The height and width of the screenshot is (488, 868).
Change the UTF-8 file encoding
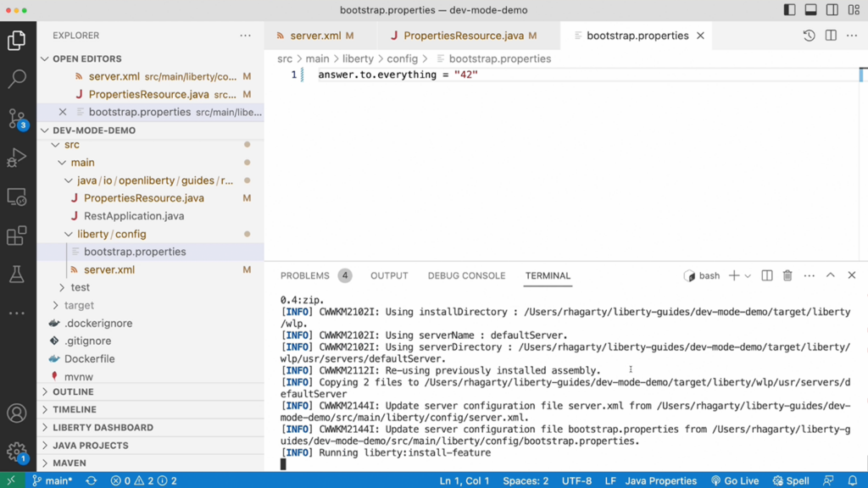tap(576, 480)
